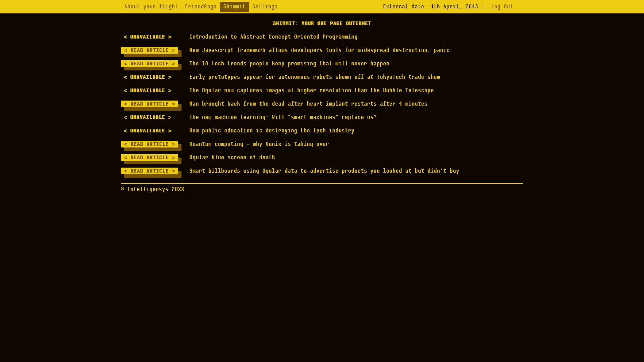Click the Smart billboards headline text
The width and height of the screenshot is (644, 362).
(324, 171)
